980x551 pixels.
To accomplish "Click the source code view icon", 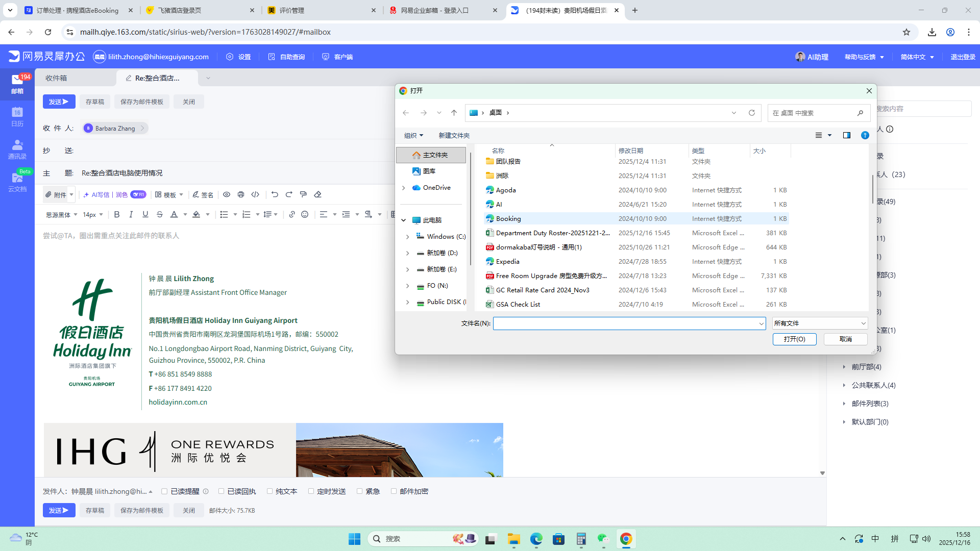I will tap(255, 194).
